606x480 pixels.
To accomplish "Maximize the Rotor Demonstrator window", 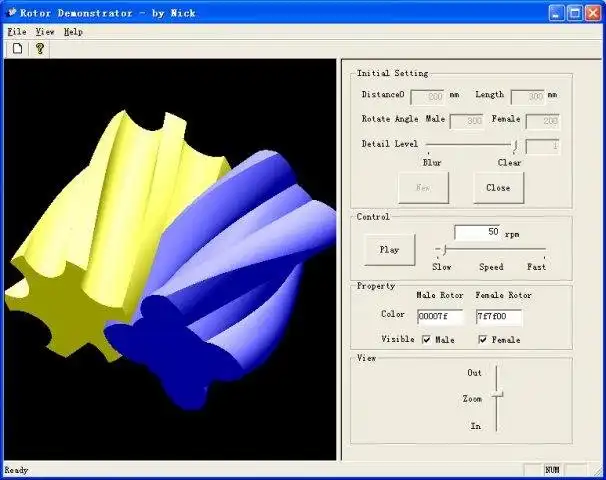I will coord(575,13).
